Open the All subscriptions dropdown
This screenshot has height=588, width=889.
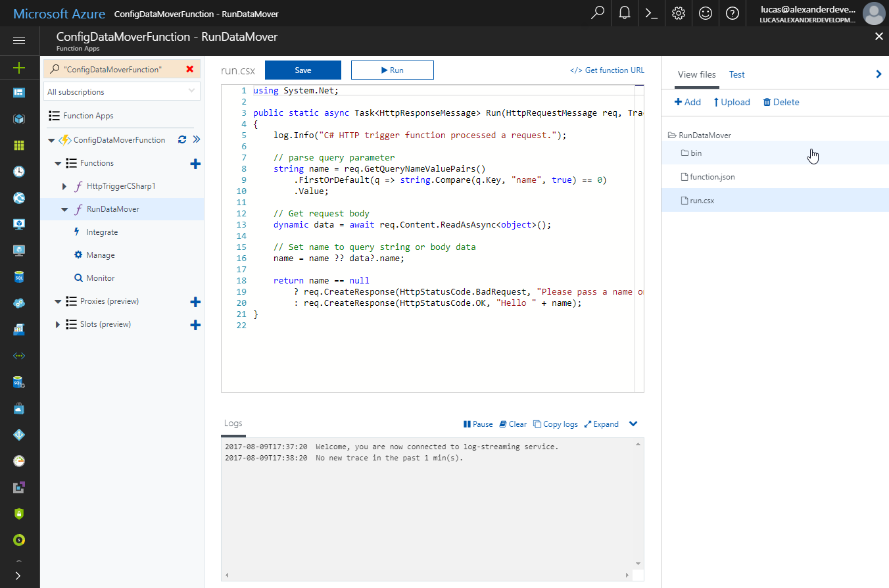coord(122,91)
